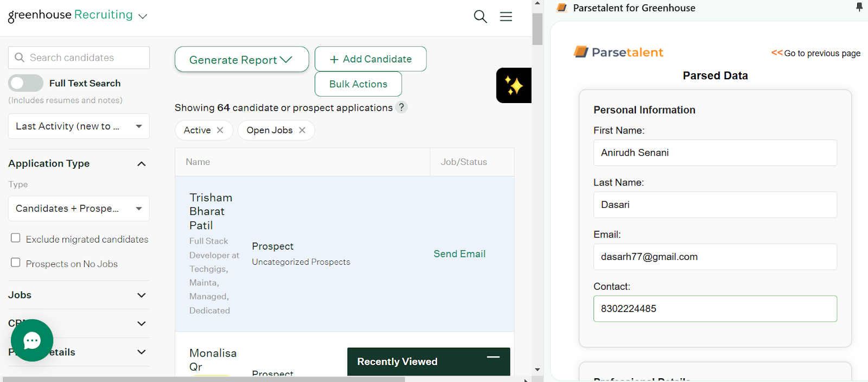Click the Bulk Actions button
This screenshot has height=382, width=868.
tap(358, 84)
